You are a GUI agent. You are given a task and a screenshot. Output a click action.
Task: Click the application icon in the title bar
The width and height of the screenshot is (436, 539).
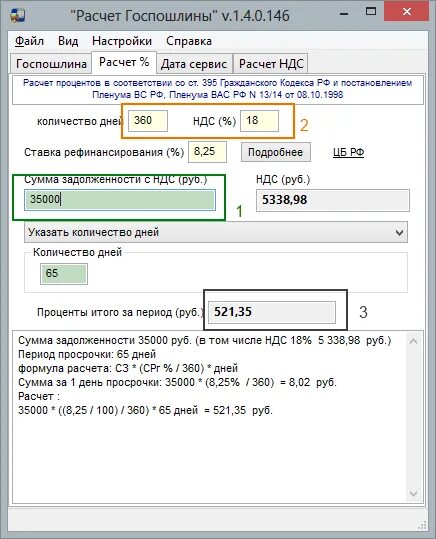(x=17, y=15)
